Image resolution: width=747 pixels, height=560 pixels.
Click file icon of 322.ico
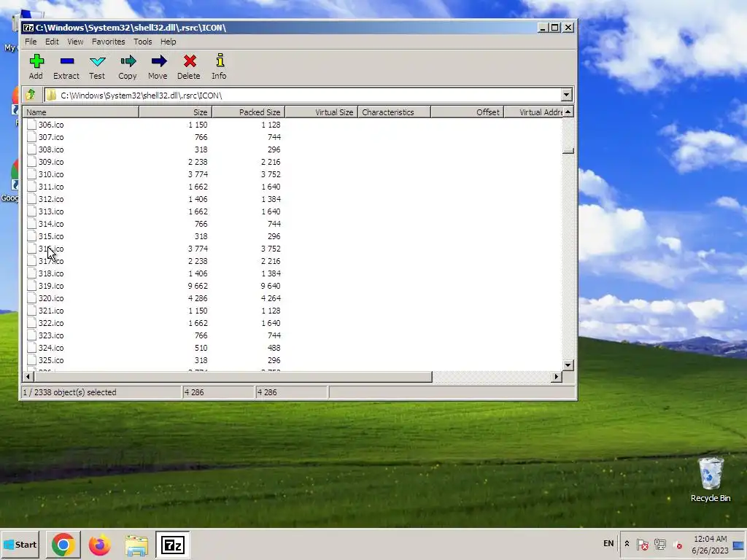[31, 323]
